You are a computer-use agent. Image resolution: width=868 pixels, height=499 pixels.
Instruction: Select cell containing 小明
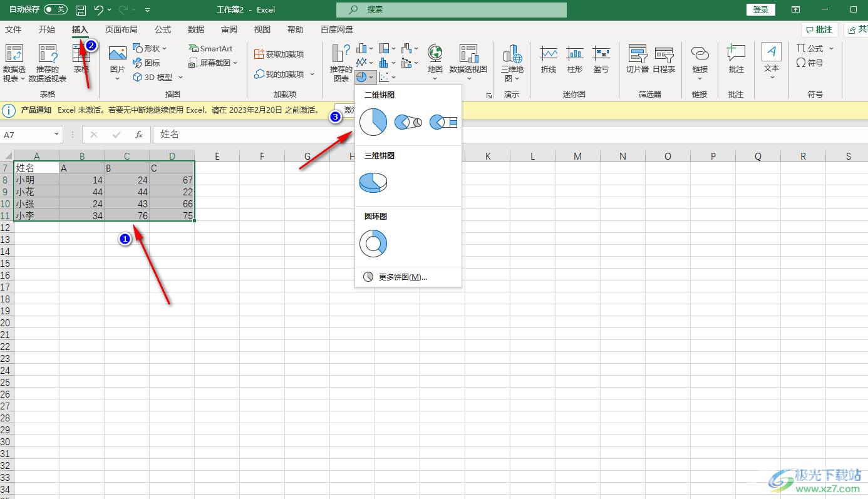click(x=36, y=180)
